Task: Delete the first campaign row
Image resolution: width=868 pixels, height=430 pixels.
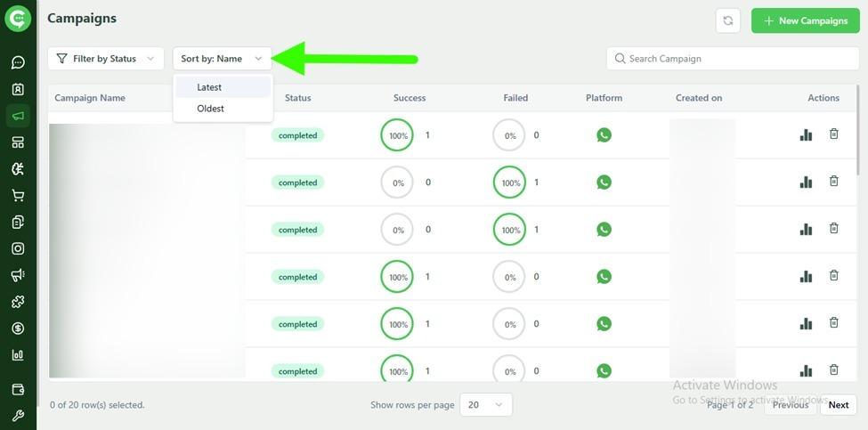Action: point(833,134)
